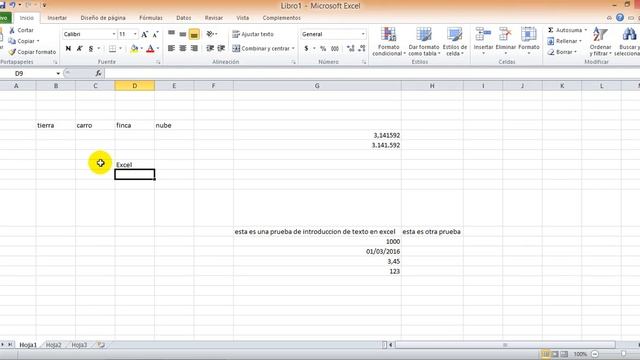Image resolution: width=640 pixels, height=360 pixels.
Task: Click the increase decimals icon
Action: click(x=350, y=49)
